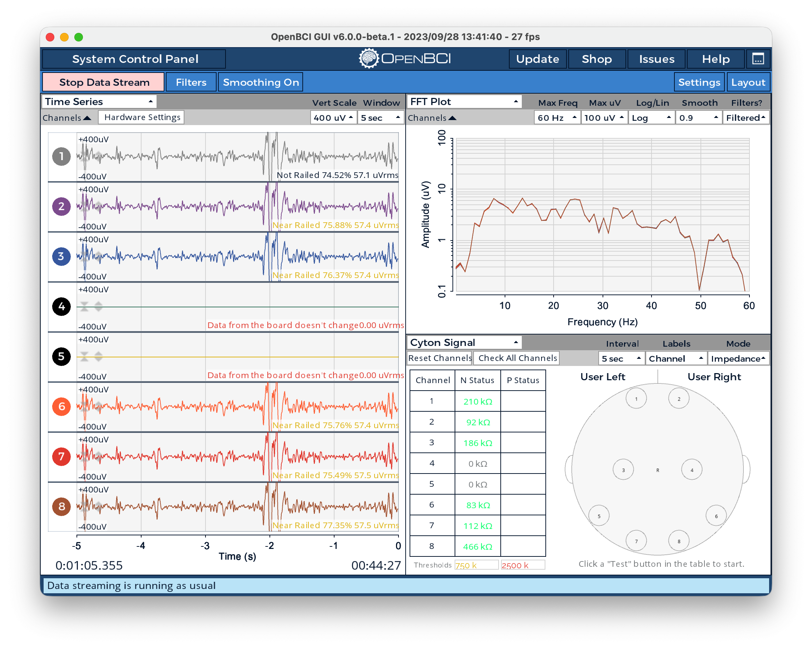Toggle channel 5 on with its black circle
Image resolution: width=812 pixels, height=649 pixels.
[61, 357]
